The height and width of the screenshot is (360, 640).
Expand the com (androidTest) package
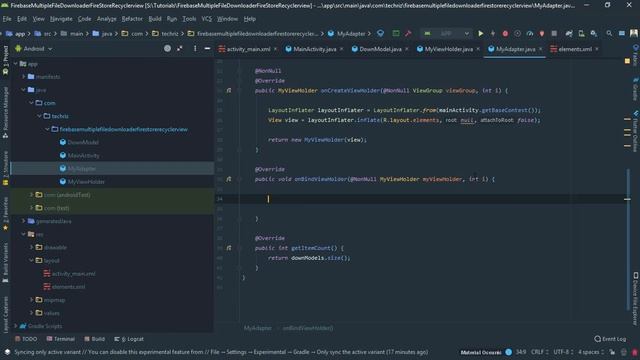tap(31, 195)
